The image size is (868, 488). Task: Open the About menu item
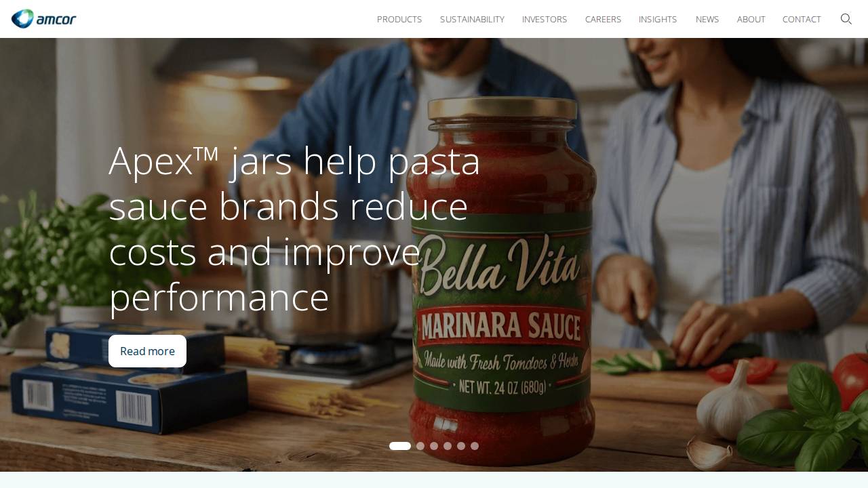point(751,19)
